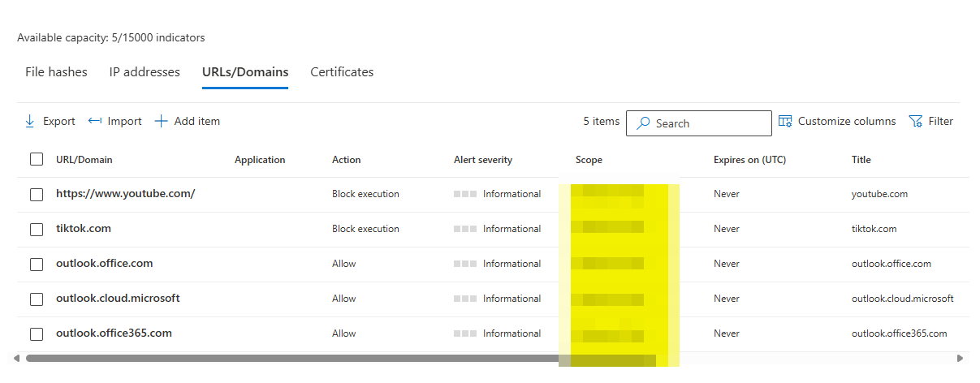The width and height of the screenshot is (980, 383).
Task: Check the box for https://www.youtube.com/
Action: (37, 195)
